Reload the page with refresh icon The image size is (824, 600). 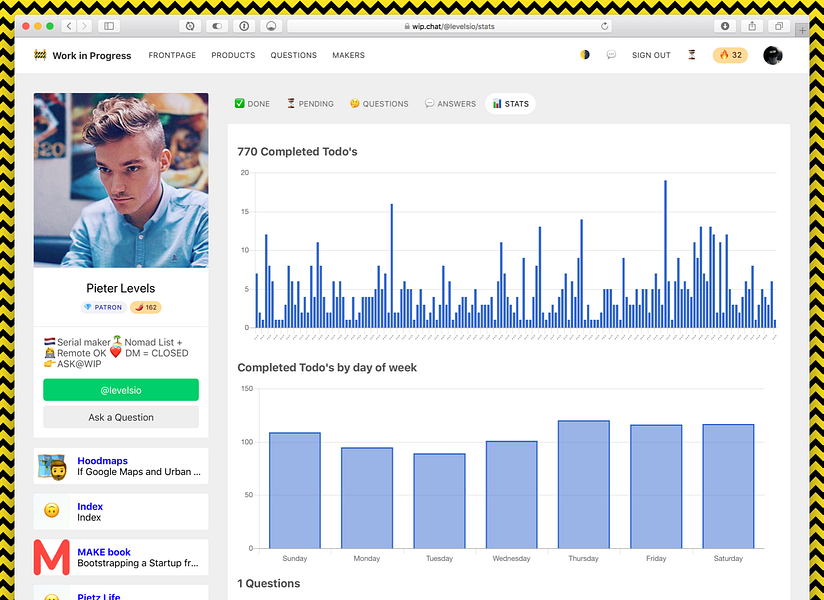604,26
